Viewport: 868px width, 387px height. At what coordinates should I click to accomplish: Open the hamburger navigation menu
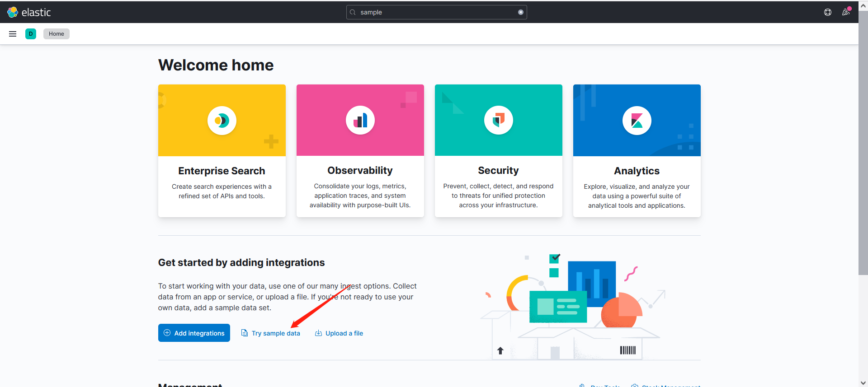13,34
